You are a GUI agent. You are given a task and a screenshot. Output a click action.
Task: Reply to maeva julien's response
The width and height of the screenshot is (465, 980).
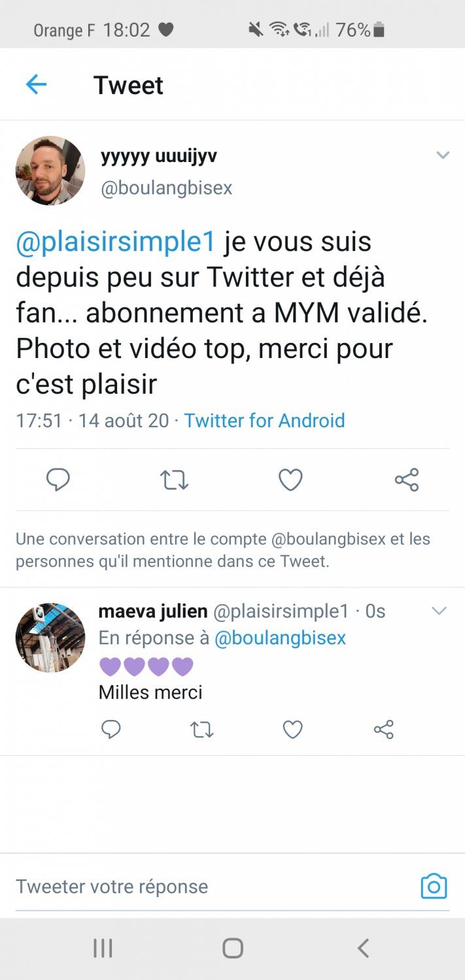pos(111,729)
